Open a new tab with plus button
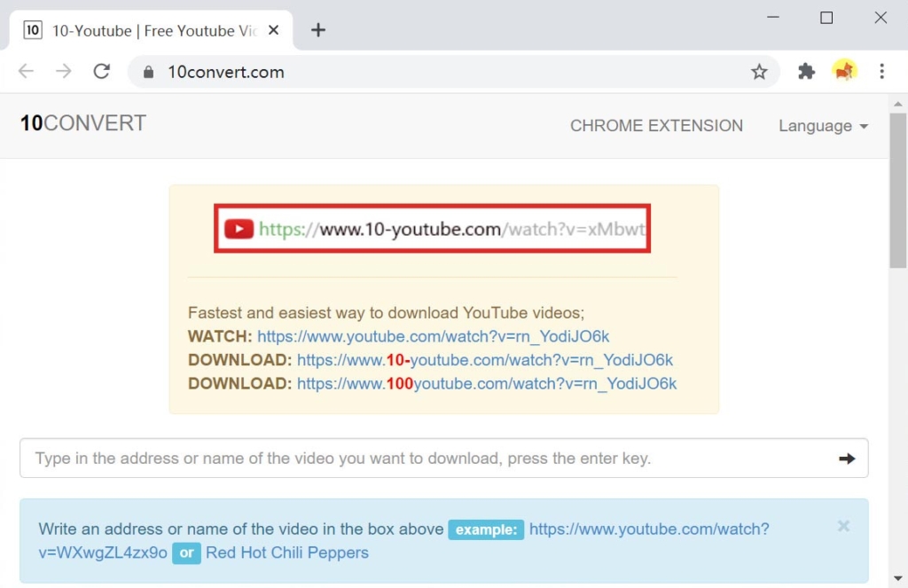The width and height of the screenshot is (908, 588). tap(318, 30)
